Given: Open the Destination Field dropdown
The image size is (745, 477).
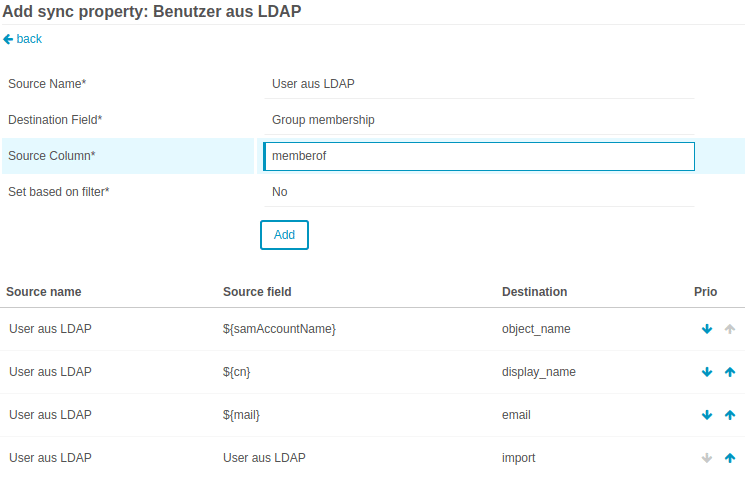Looking at the screenshot, I should coord(479,120).
